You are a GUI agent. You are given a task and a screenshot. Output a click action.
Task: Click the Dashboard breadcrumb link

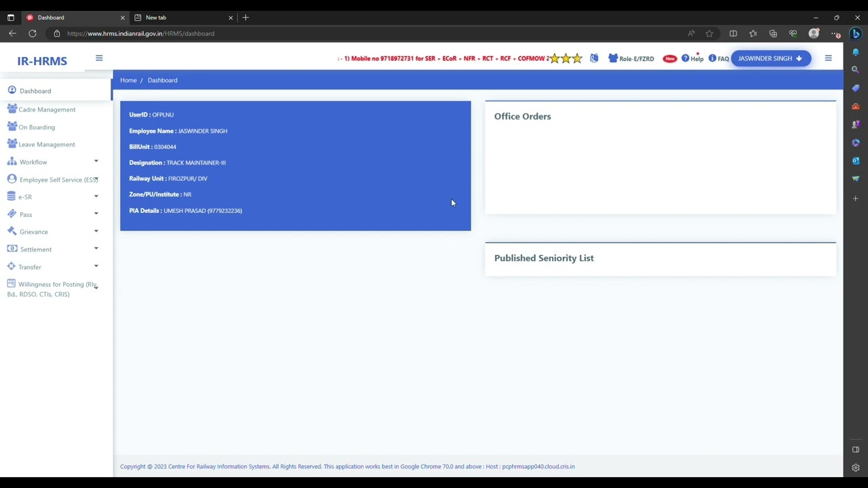[x=162, y=80]
